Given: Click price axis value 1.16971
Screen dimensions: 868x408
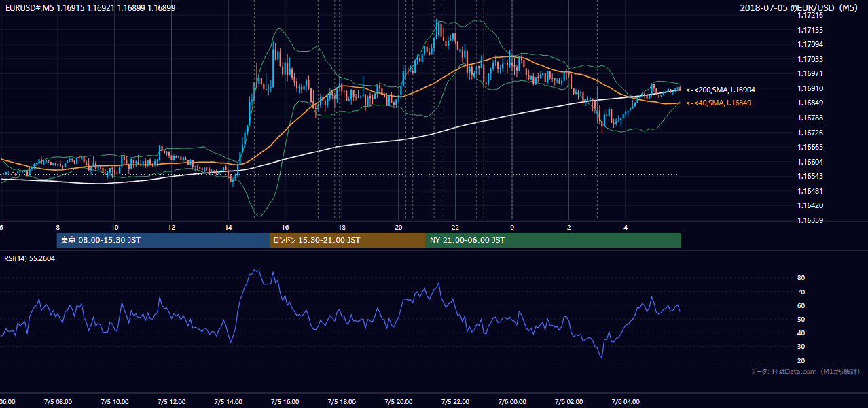Looking at the screenshot, I should 810,73.
